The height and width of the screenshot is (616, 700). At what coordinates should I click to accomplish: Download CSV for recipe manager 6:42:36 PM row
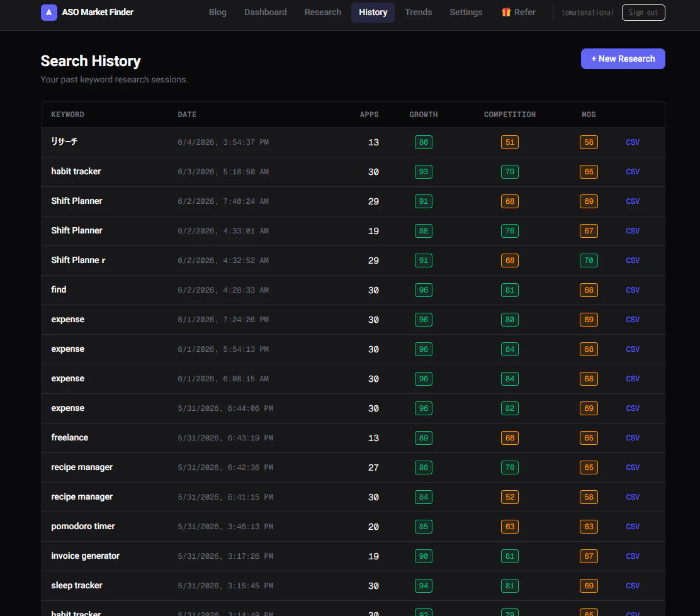pyautogui.click(x=633, y=468)
